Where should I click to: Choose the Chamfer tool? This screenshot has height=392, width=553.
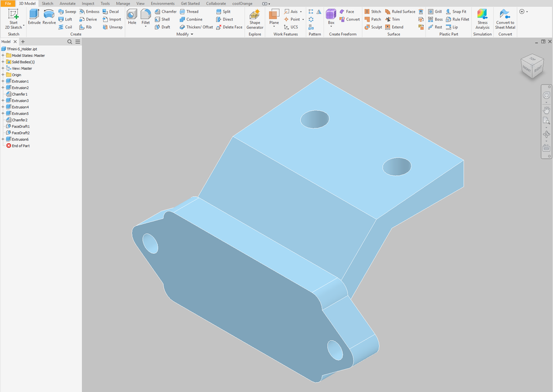click(165, 12)
